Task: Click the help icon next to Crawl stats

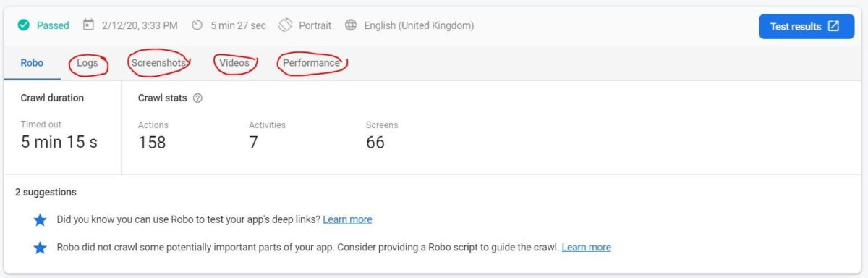Action: tap(197, 98)
